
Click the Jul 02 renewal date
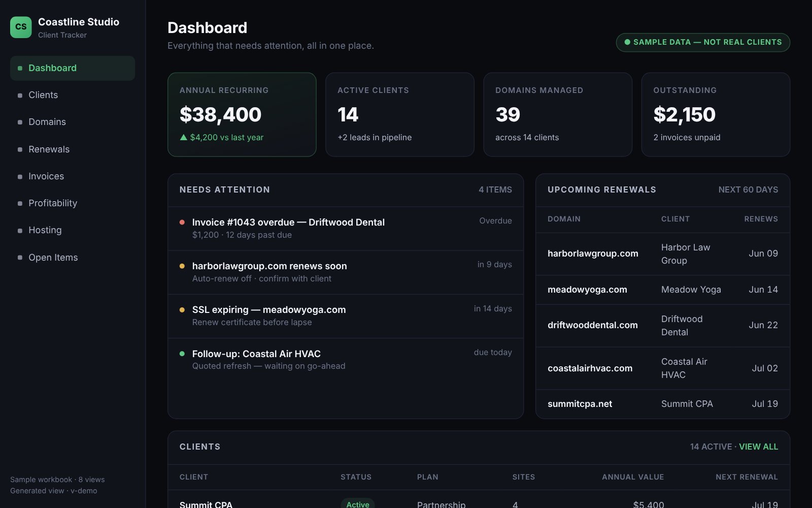[765, 368]
